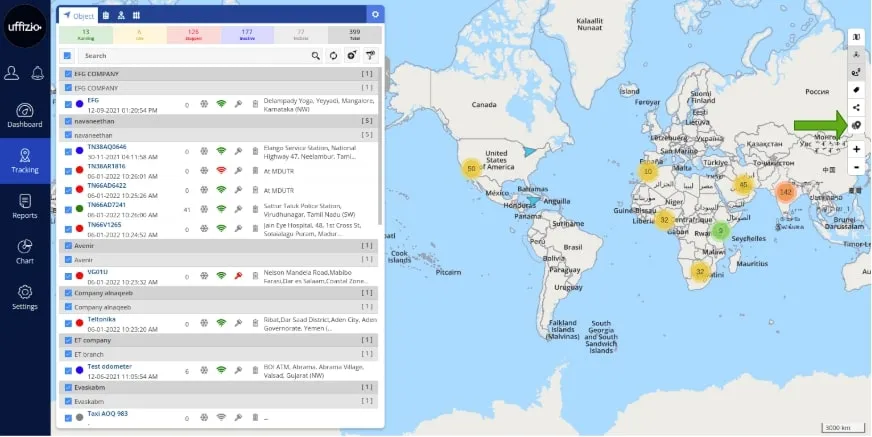Click the filter funnel icon

(x=369, y=56)
